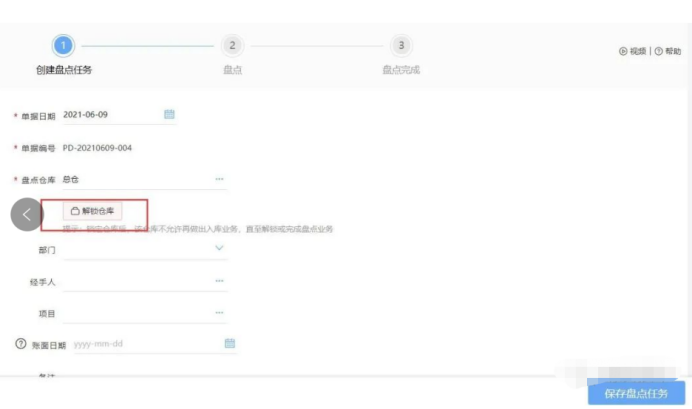Screen dimensions: 692x409
Task: Open 经手人 selection ellipsis
Action: pyautogui.click(x=219, y=281)
